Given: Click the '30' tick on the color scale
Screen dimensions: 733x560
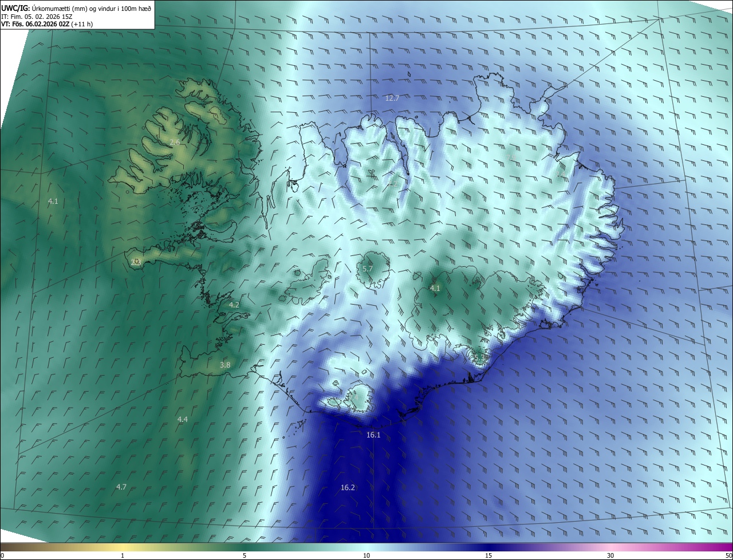Looking at the screenshot, I should (x=610, y=555).
